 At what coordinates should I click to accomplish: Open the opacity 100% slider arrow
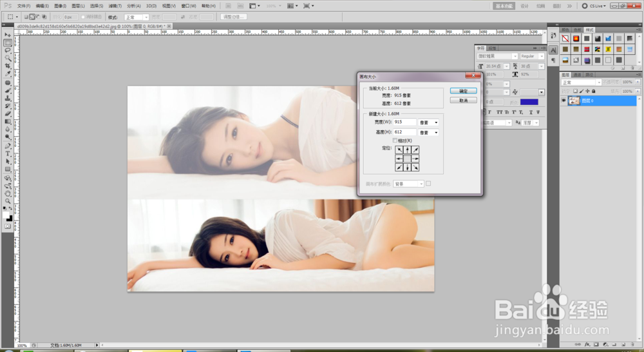click(x=638, y=83)
